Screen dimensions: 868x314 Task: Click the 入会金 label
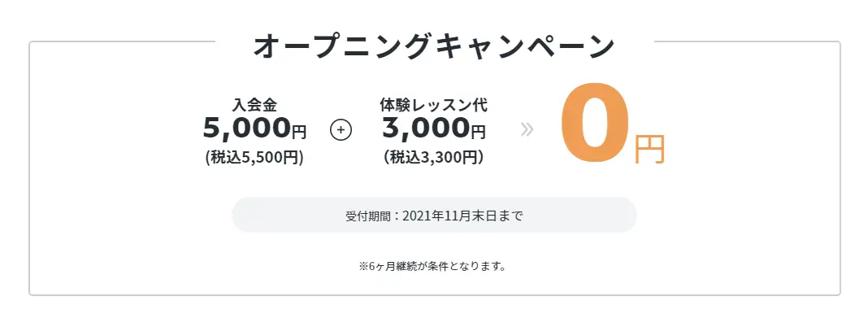pos(254,104)
